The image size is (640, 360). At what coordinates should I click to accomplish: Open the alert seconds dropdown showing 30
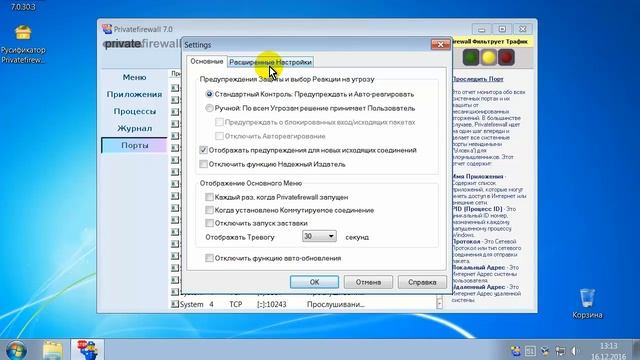(319, 236)
